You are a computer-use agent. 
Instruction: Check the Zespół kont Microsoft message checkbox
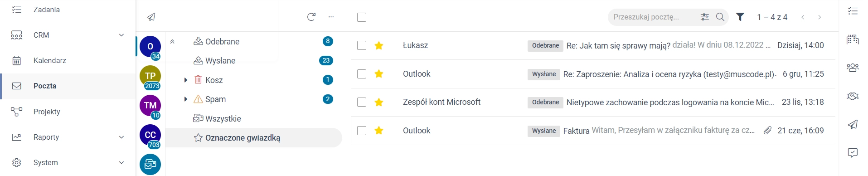(x=362, y=102)
